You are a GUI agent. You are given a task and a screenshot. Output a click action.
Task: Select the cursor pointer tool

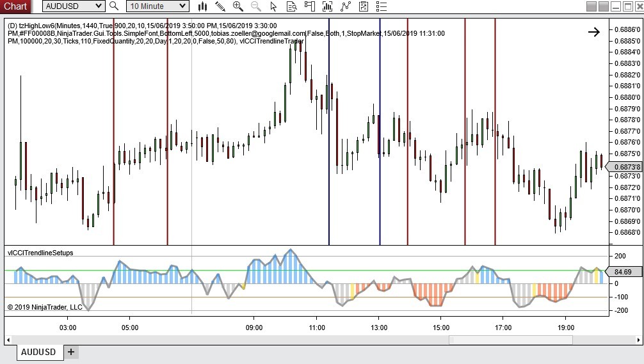tap(273, 6)
